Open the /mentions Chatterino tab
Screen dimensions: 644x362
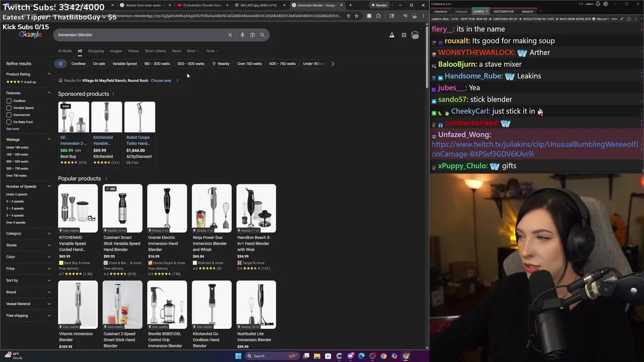(x=440, y=11)
